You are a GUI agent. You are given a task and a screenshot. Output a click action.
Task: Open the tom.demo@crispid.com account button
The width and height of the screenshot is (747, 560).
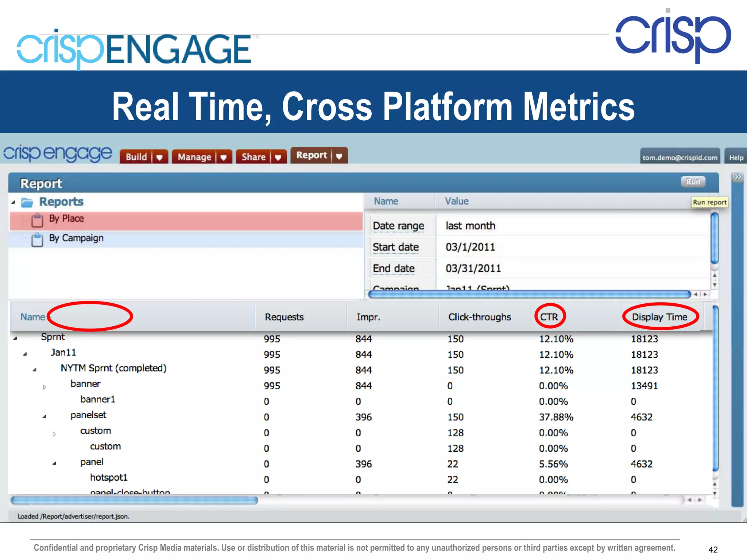click(x=680, y=157)
